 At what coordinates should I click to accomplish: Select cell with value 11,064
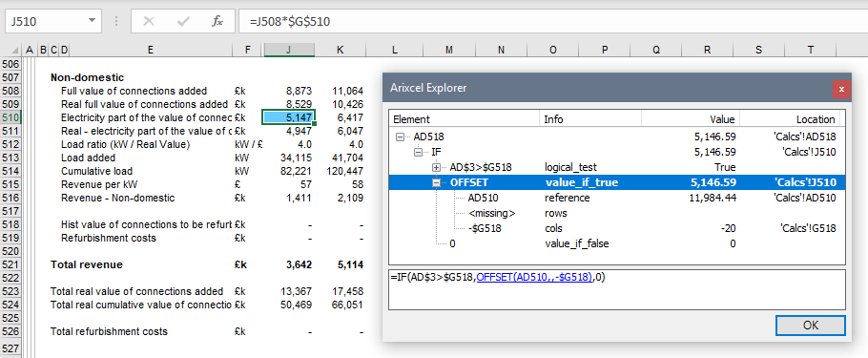[340, 91]
